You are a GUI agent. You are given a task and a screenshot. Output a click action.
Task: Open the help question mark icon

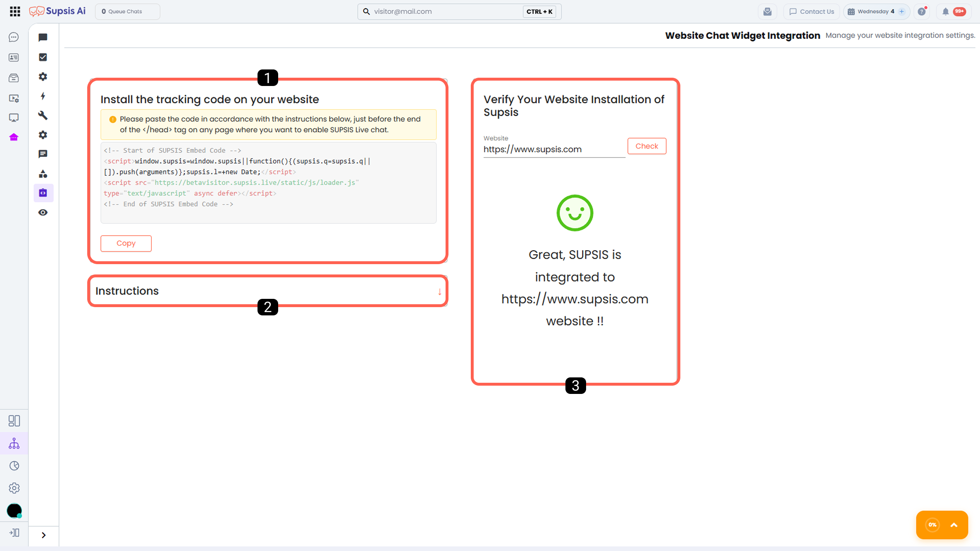tap(922, 12)
